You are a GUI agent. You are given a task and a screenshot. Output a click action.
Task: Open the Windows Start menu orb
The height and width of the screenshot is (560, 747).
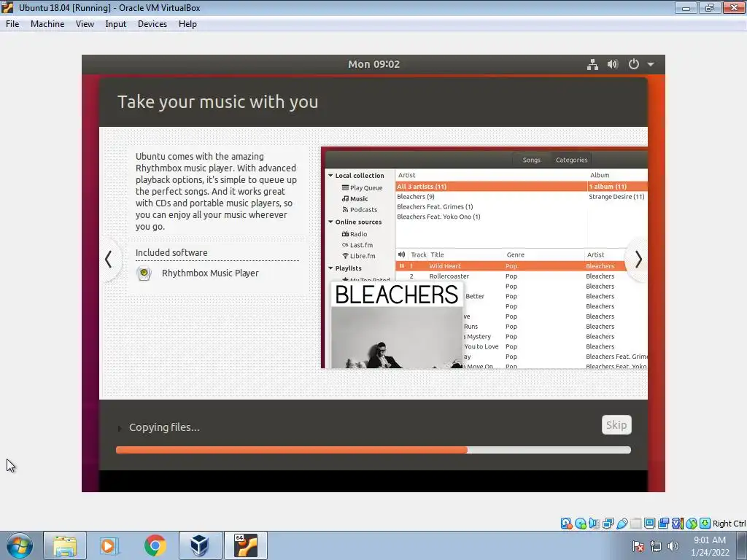pyautogui.click(x=20, y=545)
